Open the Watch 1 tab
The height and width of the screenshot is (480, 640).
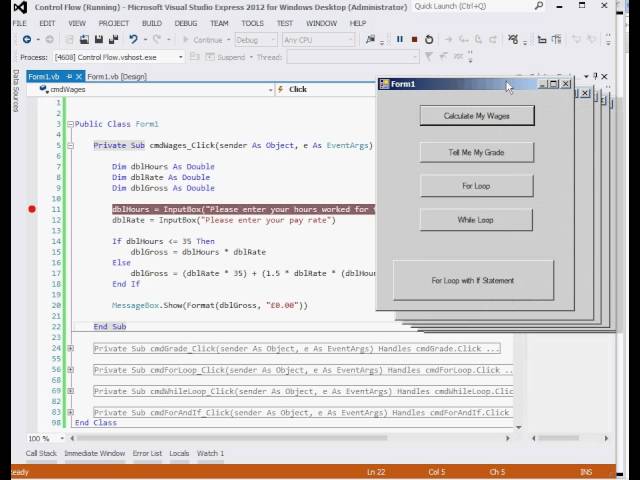point(211,453)
